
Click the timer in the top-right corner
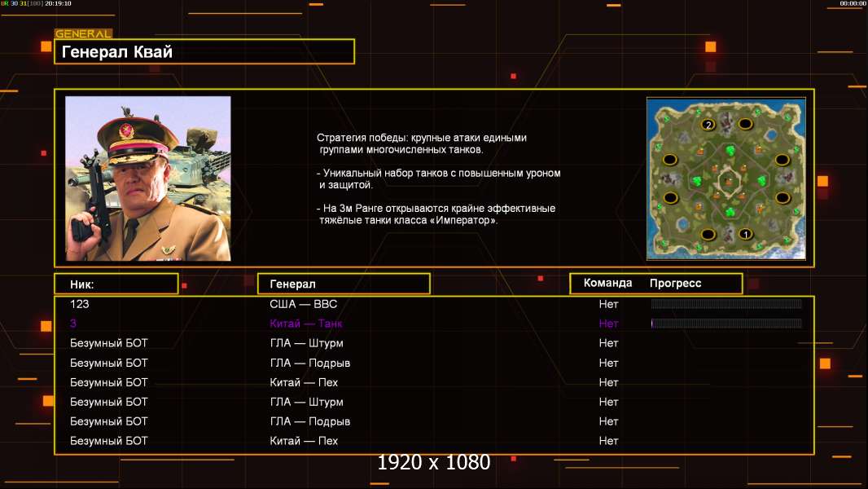point(852,4)
